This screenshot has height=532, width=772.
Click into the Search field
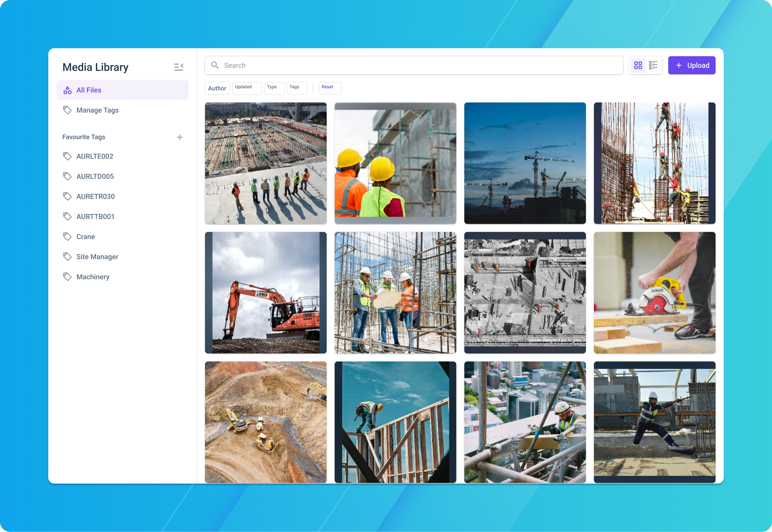(x=414, y=65)
